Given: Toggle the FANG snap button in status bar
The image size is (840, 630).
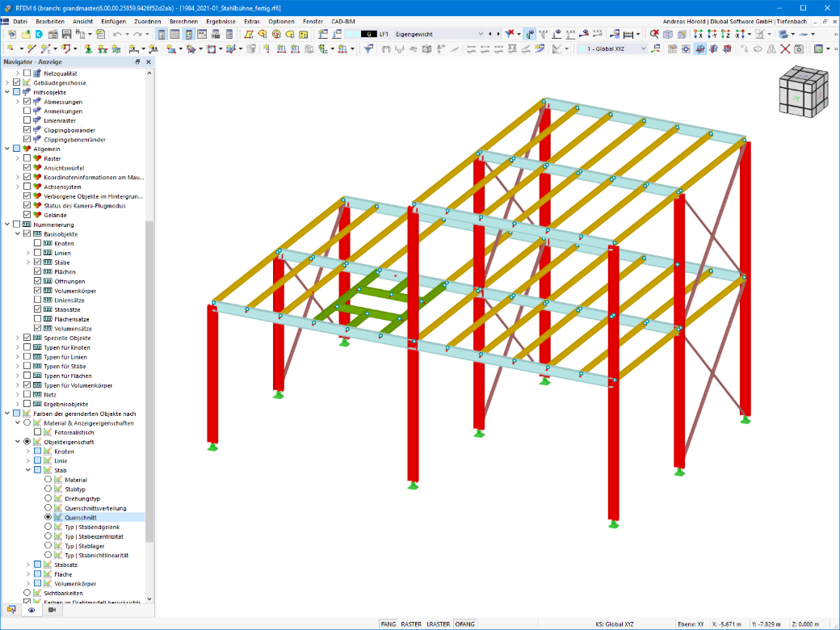Looking at the screenshot, I should (x=388, y=624).
